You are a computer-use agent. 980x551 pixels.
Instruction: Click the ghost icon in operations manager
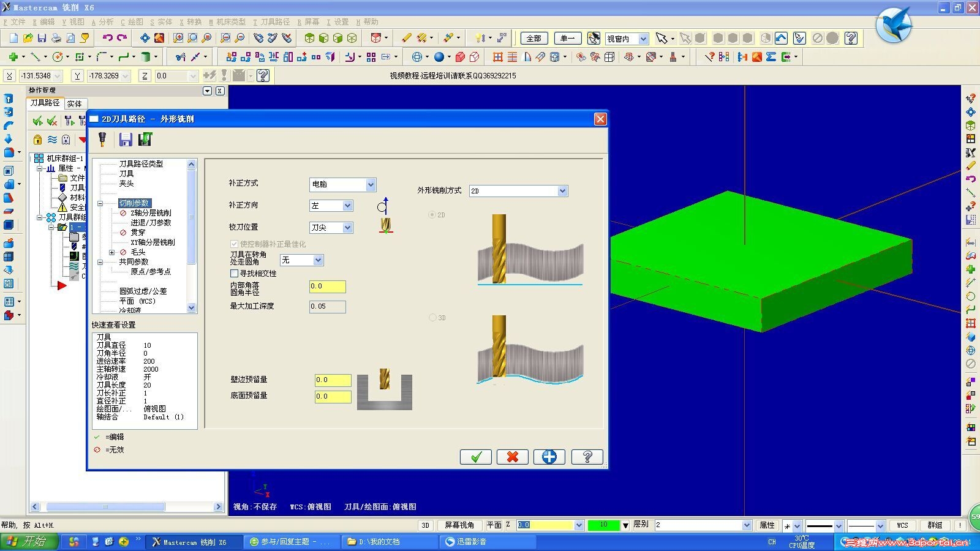[66, 140]
